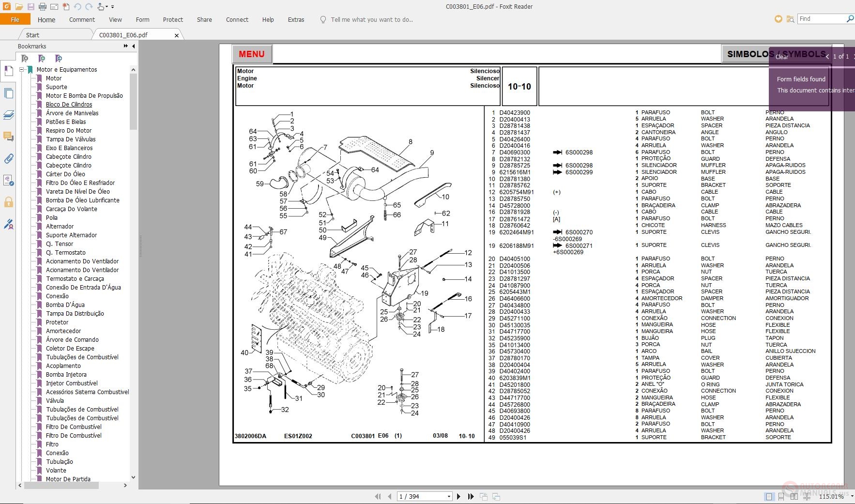Open the Layers panel icon
855x504 pixels.
coord(8,115)
